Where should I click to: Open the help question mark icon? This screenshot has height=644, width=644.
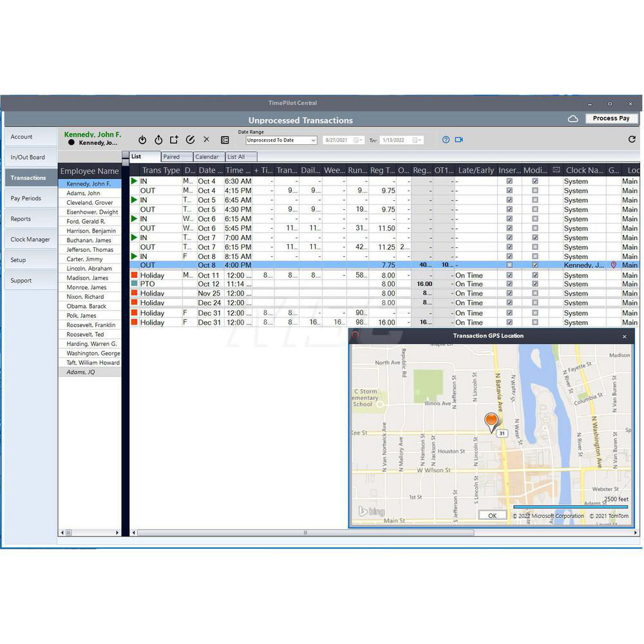coord(446,140)
